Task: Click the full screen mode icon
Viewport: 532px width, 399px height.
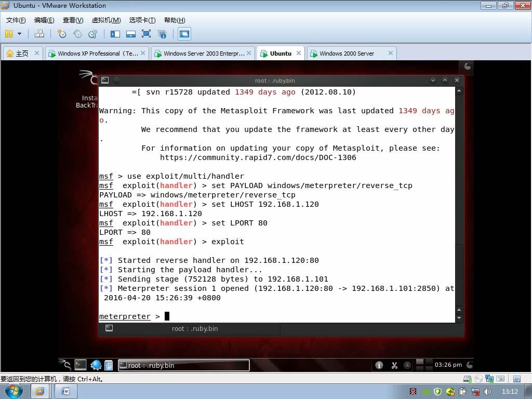Action: click(x=146, y=34)
